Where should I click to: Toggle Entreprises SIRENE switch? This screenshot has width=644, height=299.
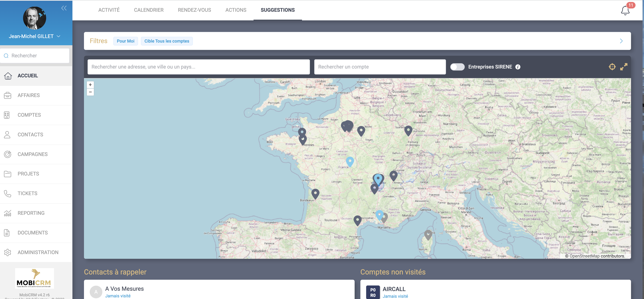coord(457,67)
